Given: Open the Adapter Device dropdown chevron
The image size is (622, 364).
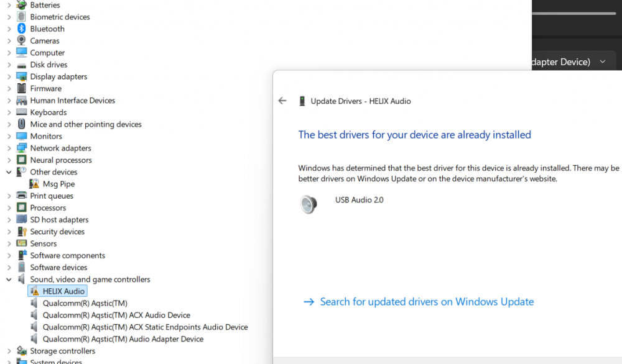Looking at the screenshot, I should point(602,62).
